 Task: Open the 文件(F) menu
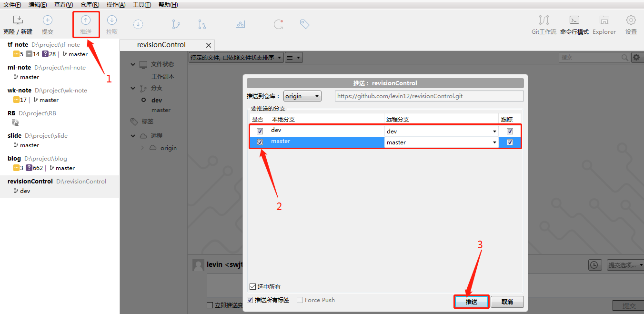coord(12,5)
